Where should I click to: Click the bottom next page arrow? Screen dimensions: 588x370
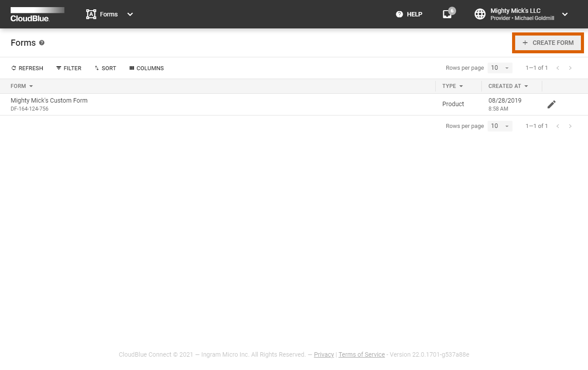[x=570, y=126]
